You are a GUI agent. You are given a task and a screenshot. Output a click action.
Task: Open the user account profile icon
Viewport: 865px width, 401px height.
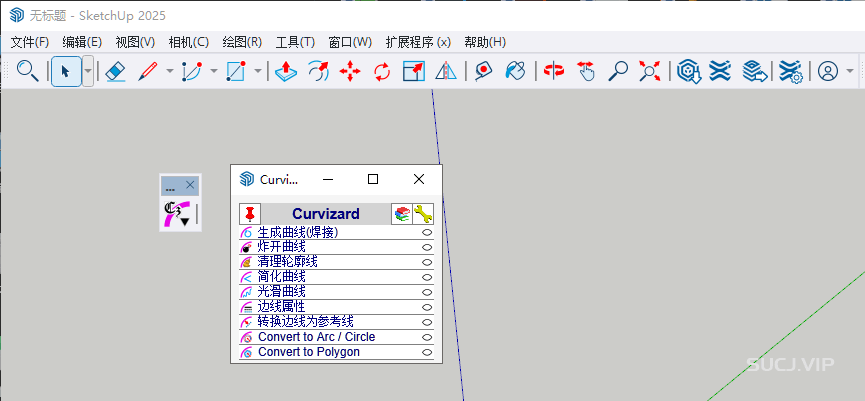click(x=827, y=71)
